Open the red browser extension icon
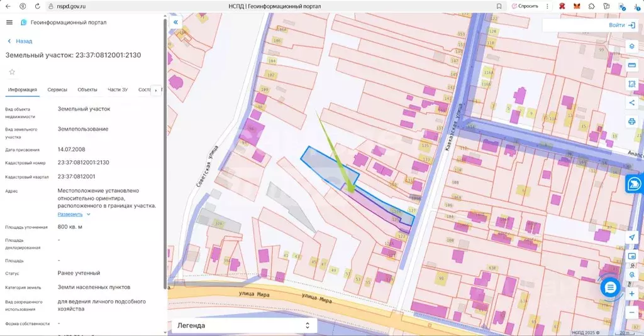644x336 pixels. tap(562, 6)
